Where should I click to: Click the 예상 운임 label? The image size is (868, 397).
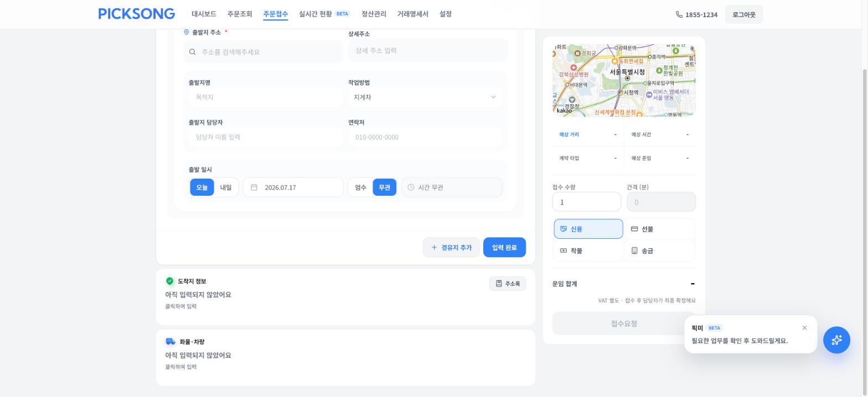tap(641, 158)
